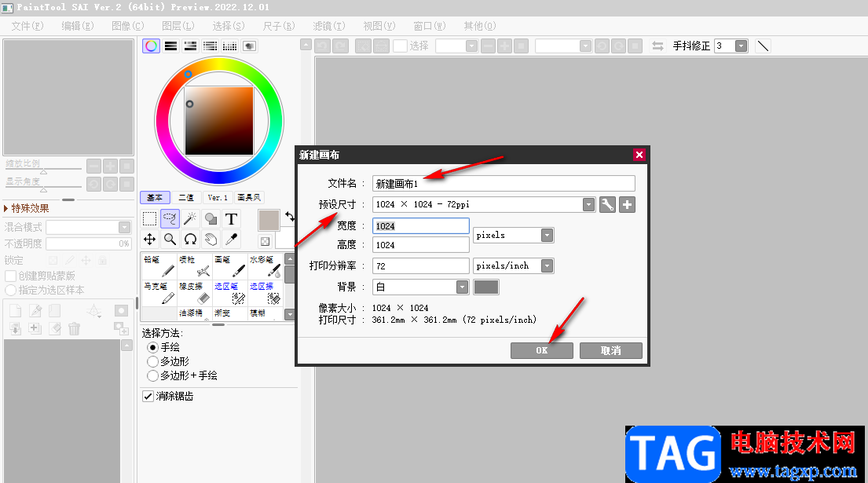Close the 新建画布 dialog
Image resolution: width=868 pixels, height=483 pixels.
point(639,155)
